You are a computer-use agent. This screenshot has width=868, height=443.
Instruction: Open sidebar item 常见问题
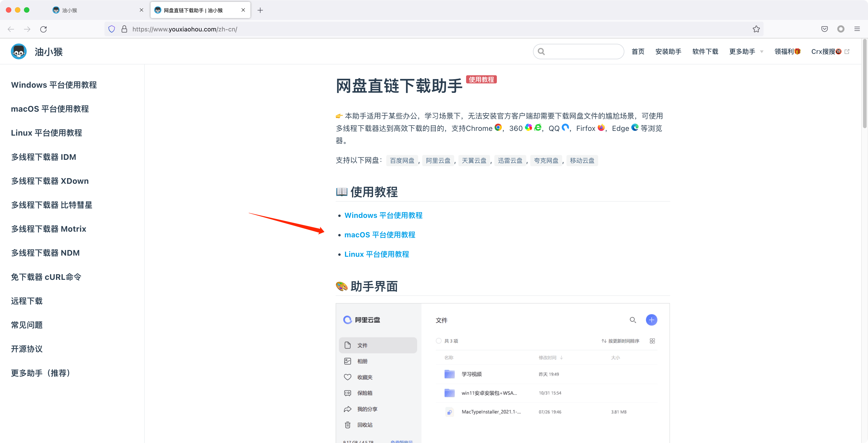pos(27,325)
